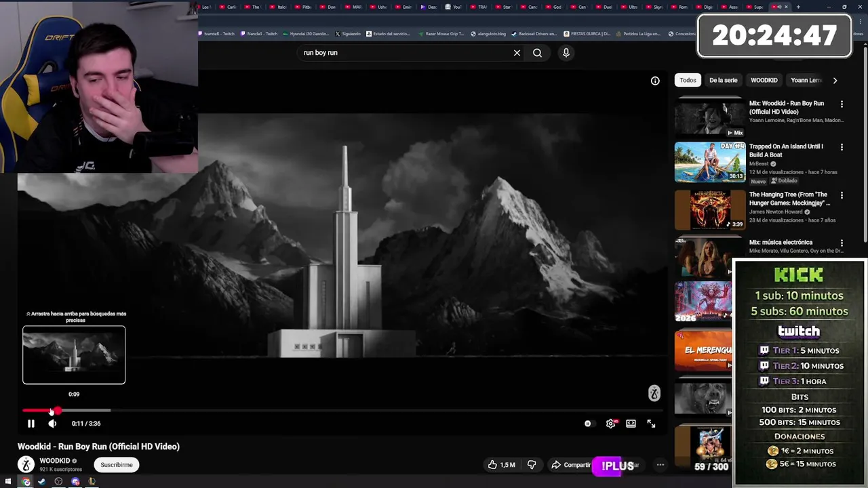This screenshot has height=488, width=868.
Task: Open 'Mix: música electrónica' title link
Action: (781, 242)
